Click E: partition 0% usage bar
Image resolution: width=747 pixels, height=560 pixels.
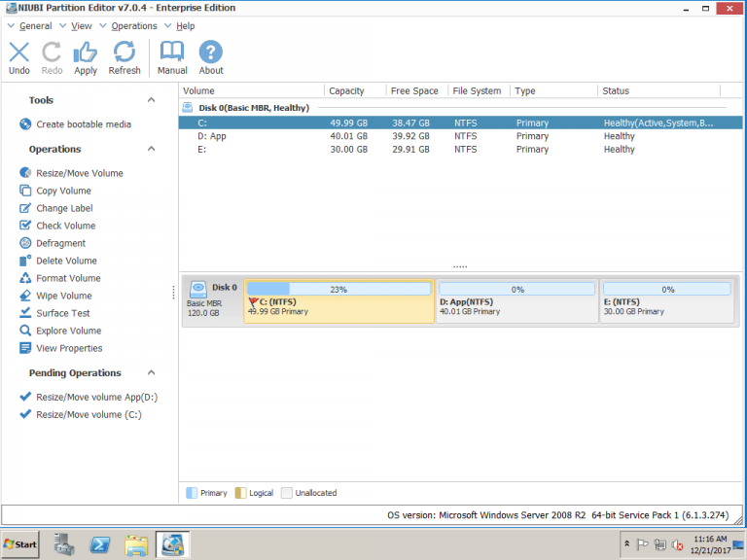[667, 289]
